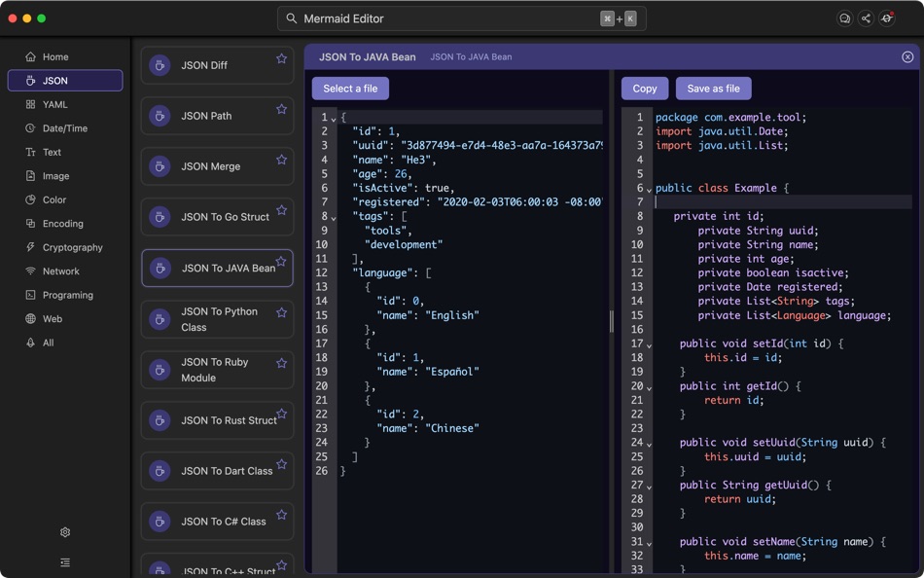Collapse the tags array fold at line 8
Screen dimensions: 924x578
pos(334,218)
